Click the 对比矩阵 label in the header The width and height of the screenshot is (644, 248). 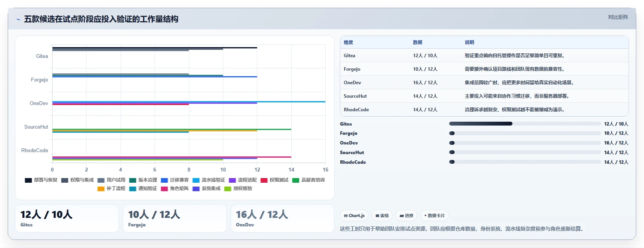tap(618, 17)
